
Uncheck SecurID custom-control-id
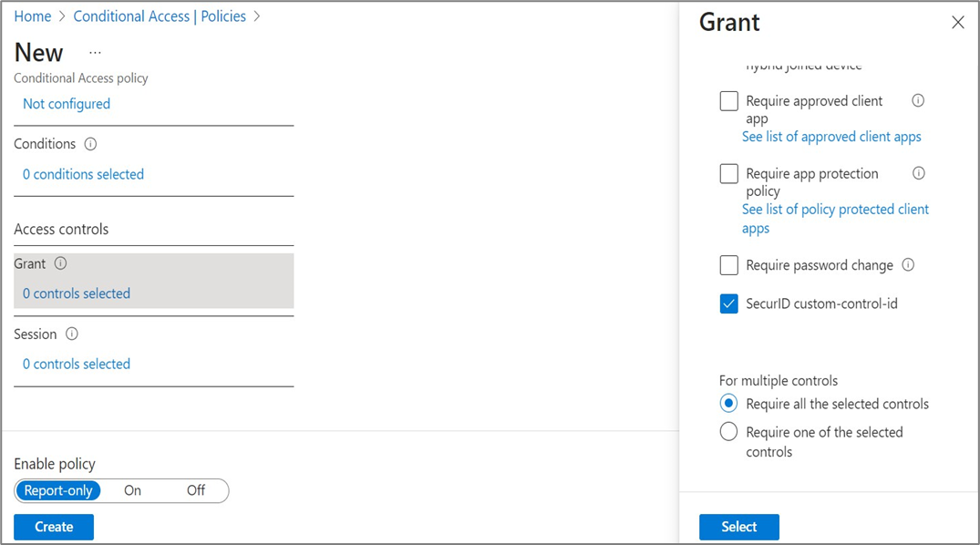[x=728, y=303]
